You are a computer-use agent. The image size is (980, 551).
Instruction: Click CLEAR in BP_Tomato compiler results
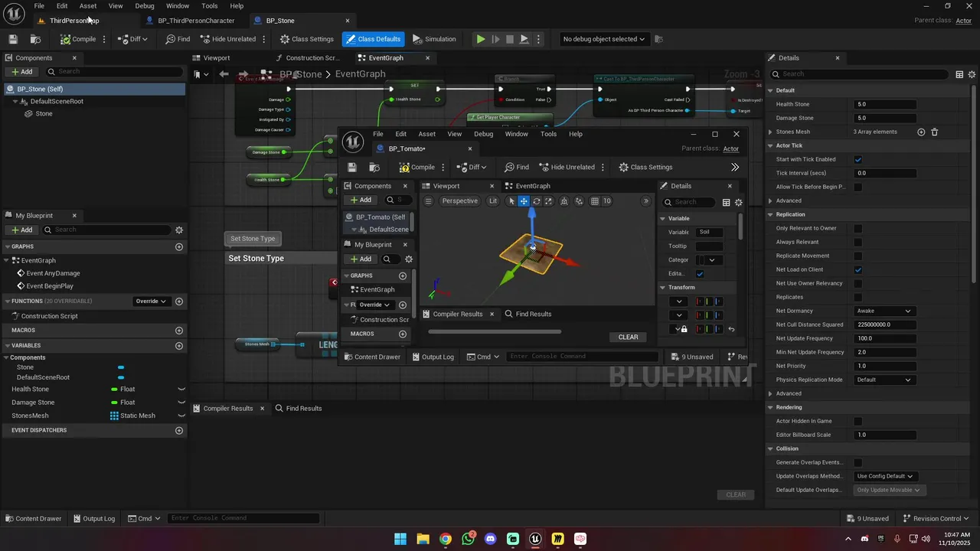(628, 337)
